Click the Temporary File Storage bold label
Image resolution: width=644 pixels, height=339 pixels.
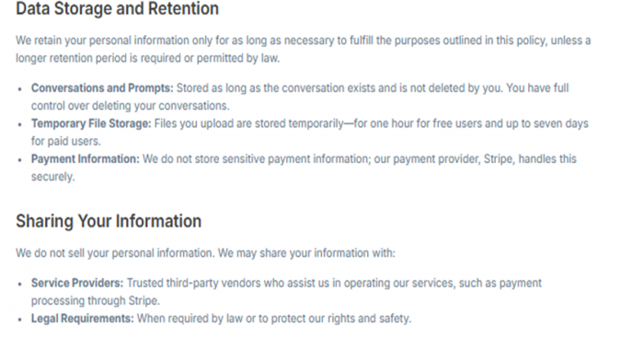(91, 123)
